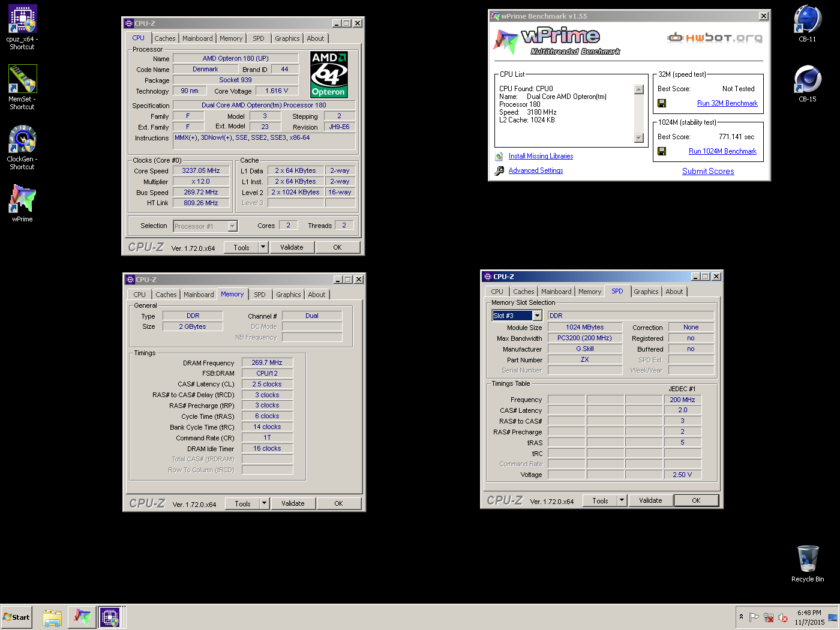Click the Show desktop button on the taskbar

click(833, 617)
